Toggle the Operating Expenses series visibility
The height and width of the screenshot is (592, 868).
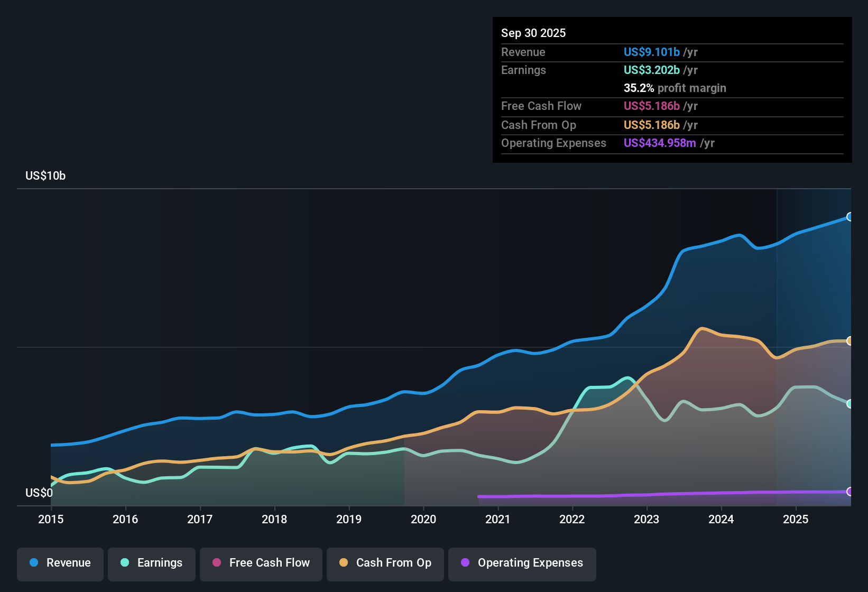522,563
